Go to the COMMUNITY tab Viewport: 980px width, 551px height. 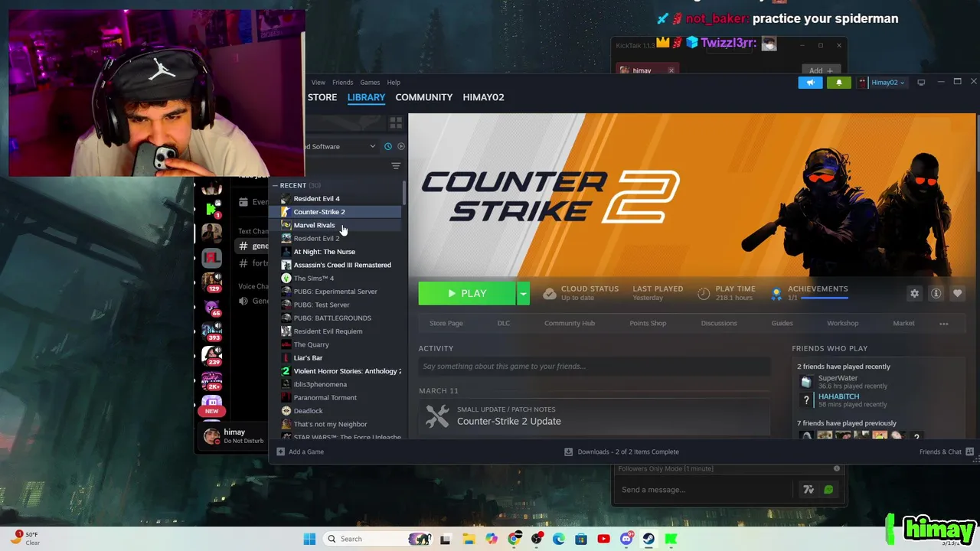click(x=424, y=97)
